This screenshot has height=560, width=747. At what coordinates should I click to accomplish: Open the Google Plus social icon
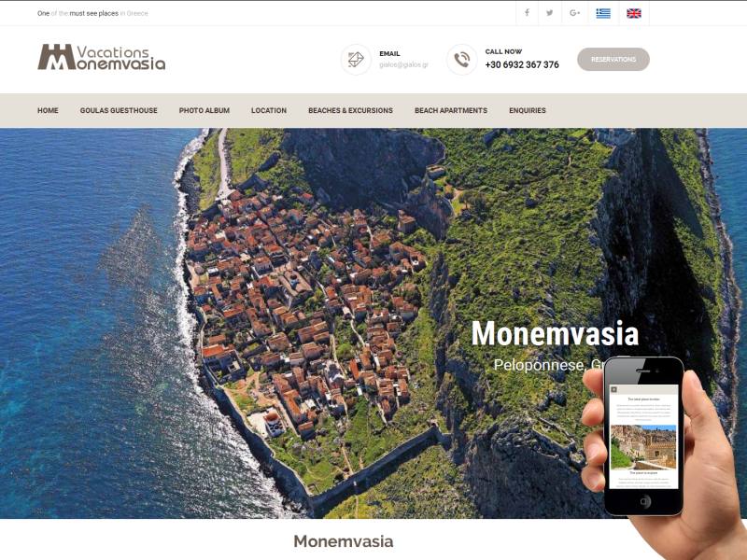tap(574, 13)
